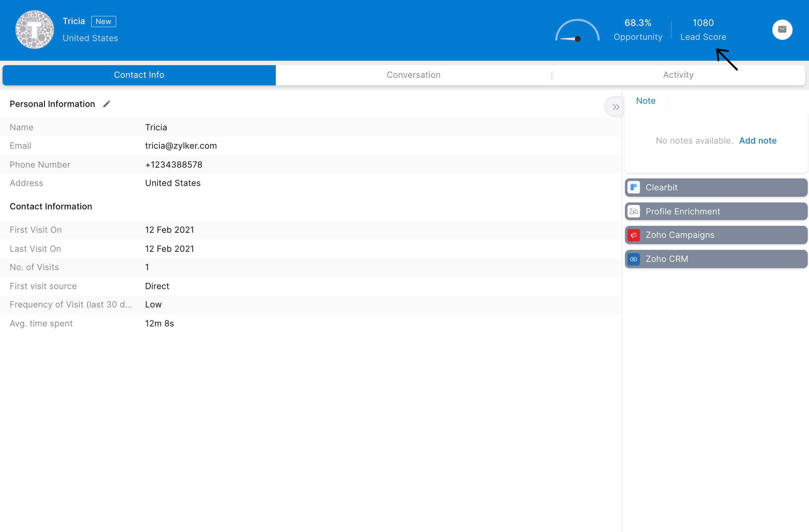Click the opportunity gauge meter
The height and width of the screenshot is (532, 809).
pyautogui.click(x=577, y=31)
